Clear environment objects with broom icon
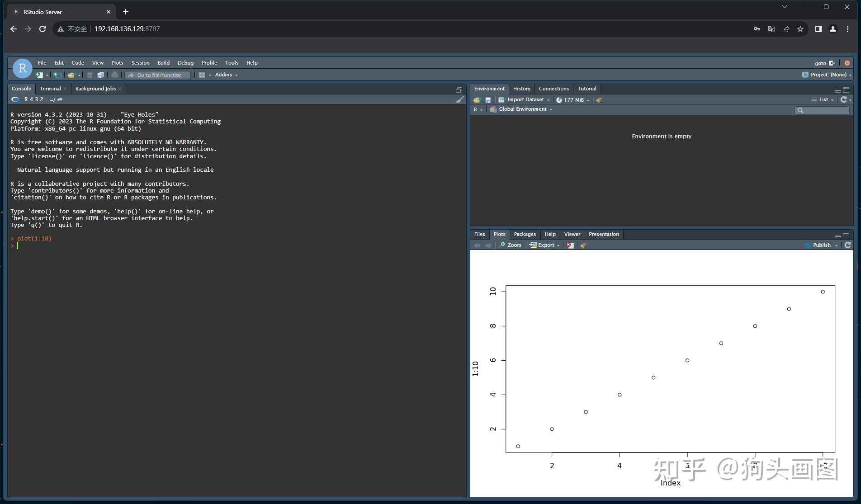Viewport: 861px width, 504px height. tap(599, 100)
